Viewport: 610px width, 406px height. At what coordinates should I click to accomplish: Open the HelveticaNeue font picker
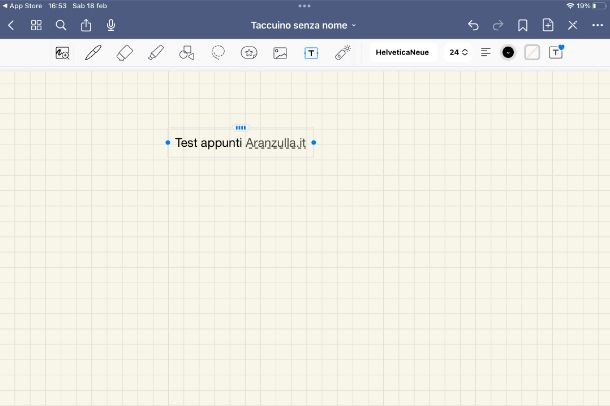point(402,52)
